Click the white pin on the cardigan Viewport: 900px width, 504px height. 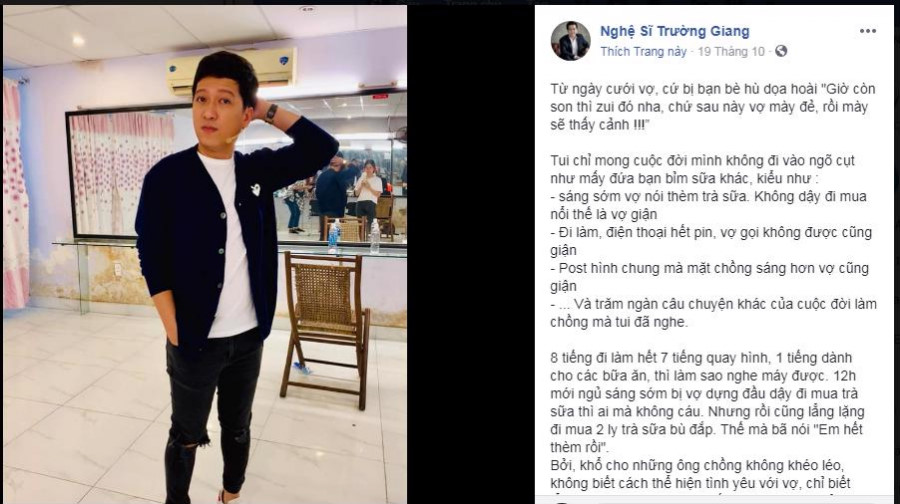coord(255,189)
